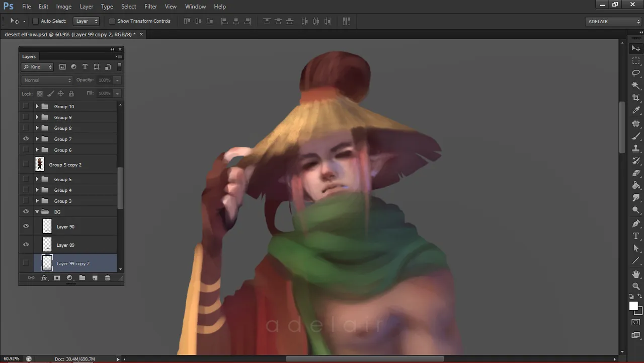Screen dimensions: 644x363
Task: Pick the Eyedropper tool
Action: (636, 110)
